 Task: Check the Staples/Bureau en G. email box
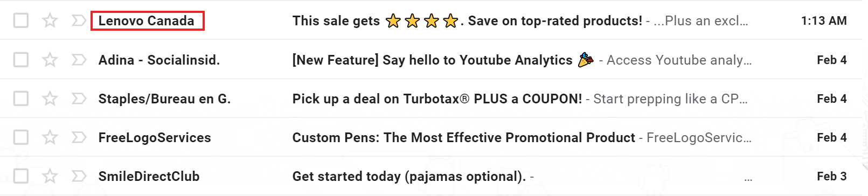[21, 99]
